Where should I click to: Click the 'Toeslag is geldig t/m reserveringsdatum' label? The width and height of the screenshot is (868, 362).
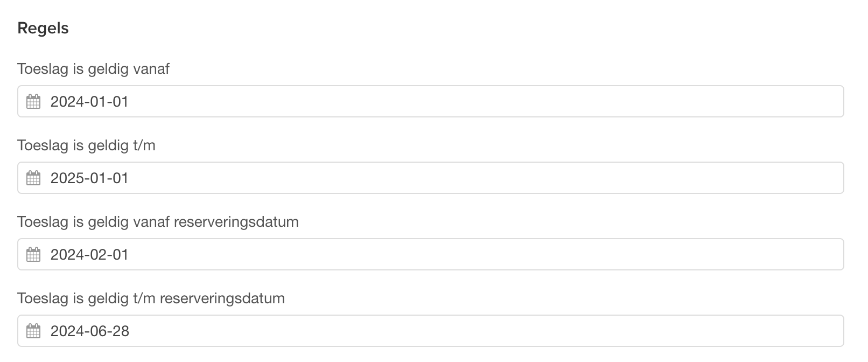(151, 298)
